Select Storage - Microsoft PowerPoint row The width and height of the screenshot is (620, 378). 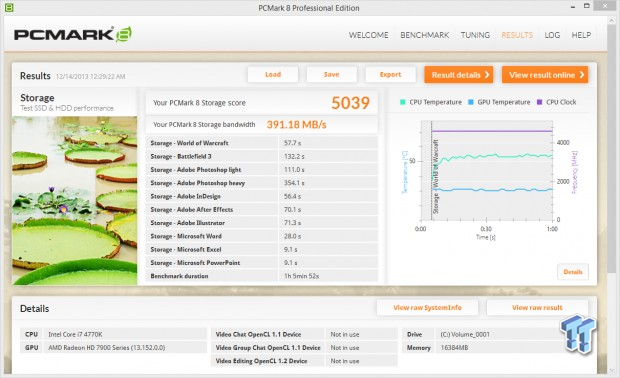click(x=262, y=263)
